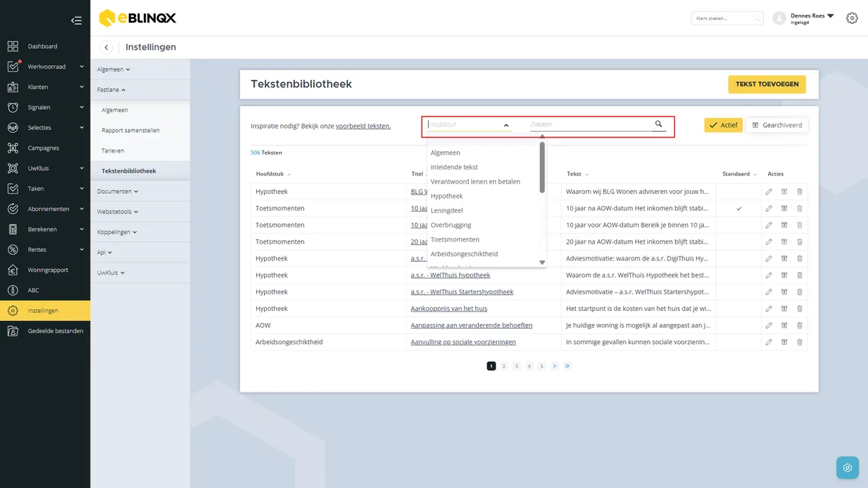Screen dimensions: 868x488
Task: Delete the 'Aanvulling op sociale voorzieningen' row
Action: (x=799, y=342)
